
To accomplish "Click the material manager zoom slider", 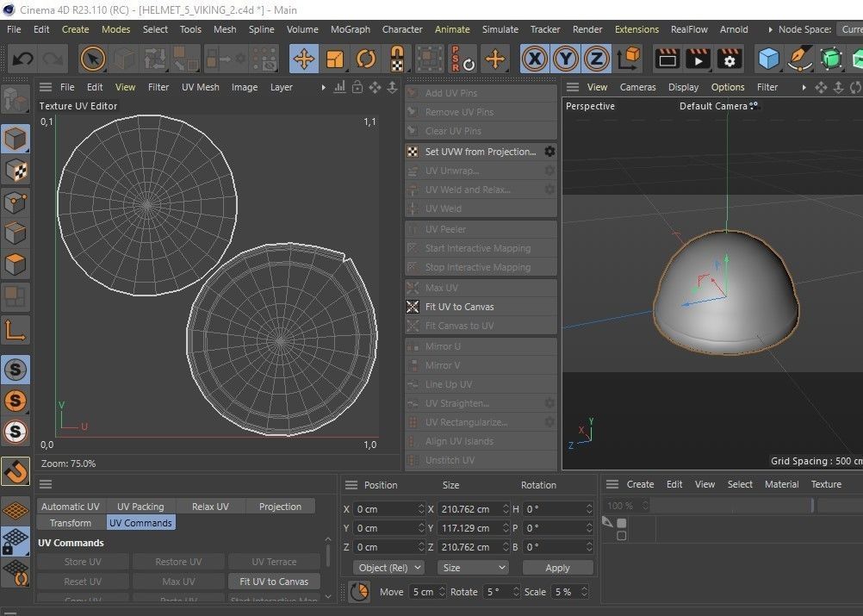I will click(x=731, y=505).
